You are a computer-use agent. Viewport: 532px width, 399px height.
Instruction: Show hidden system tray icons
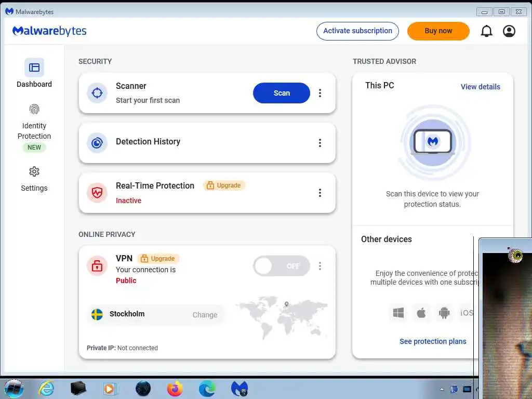click(442, 389)
